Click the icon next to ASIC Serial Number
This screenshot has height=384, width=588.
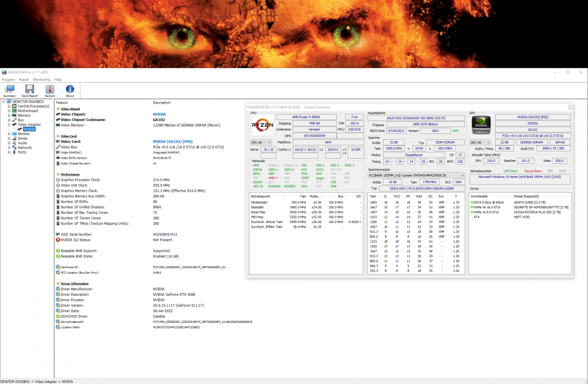[58, 234]
